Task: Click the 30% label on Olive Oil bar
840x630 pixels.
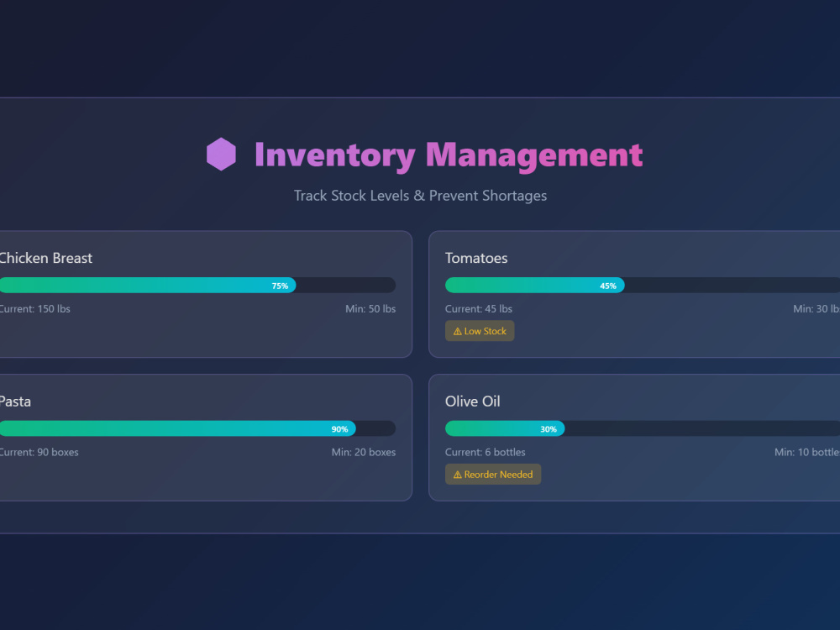Action: pos(548,429)
